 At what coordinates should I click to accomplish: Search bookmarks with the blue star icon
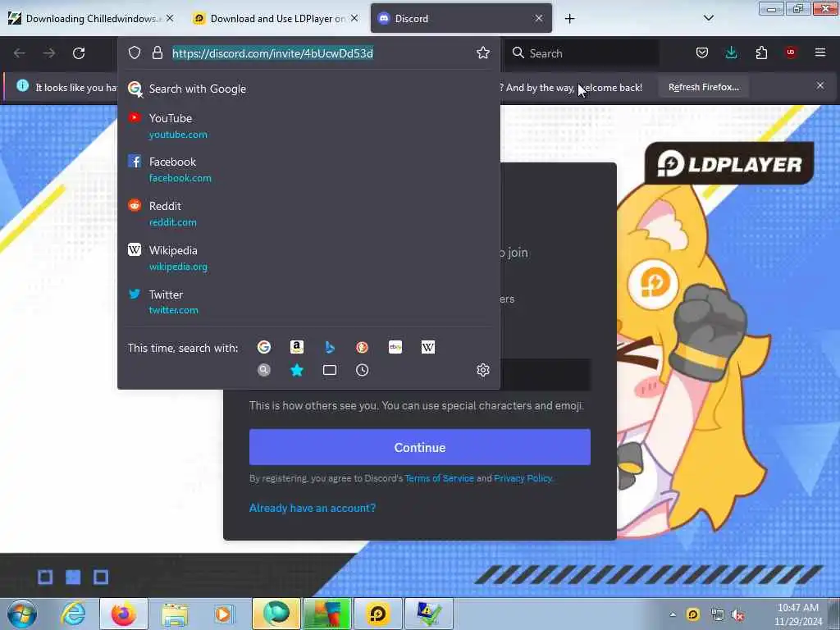point(297,370)
